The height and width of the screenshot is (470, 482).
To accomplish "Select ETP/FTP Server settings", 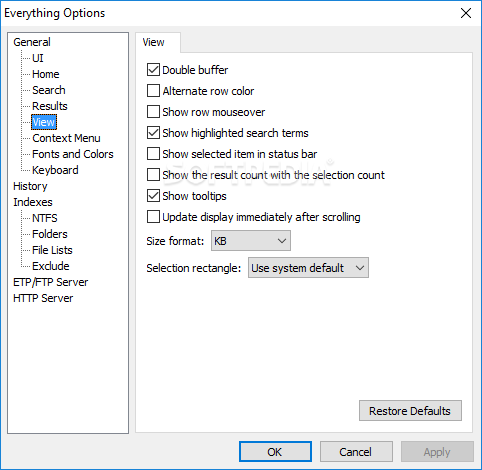I will click(51, 282).
